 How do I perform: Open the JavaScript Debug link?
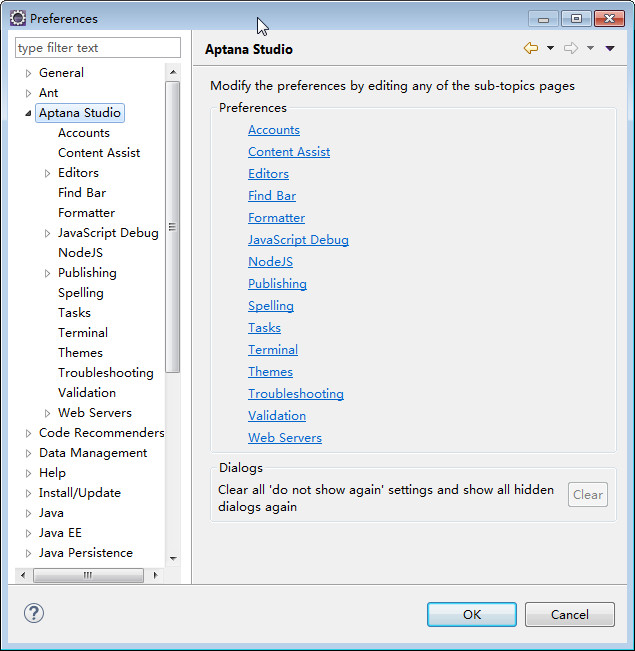(x=298, y=240)
